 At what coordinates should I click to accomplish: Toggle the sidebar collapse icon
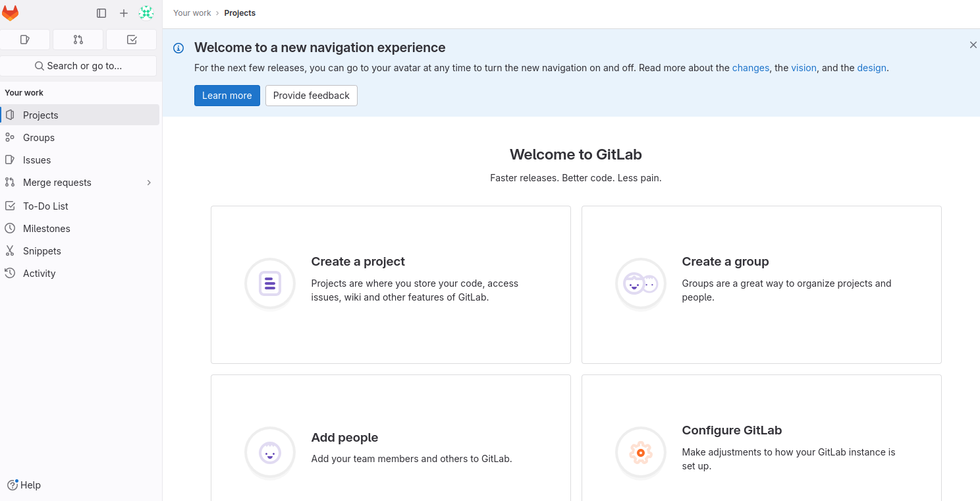pyautogui.click(x=101, y=13)
